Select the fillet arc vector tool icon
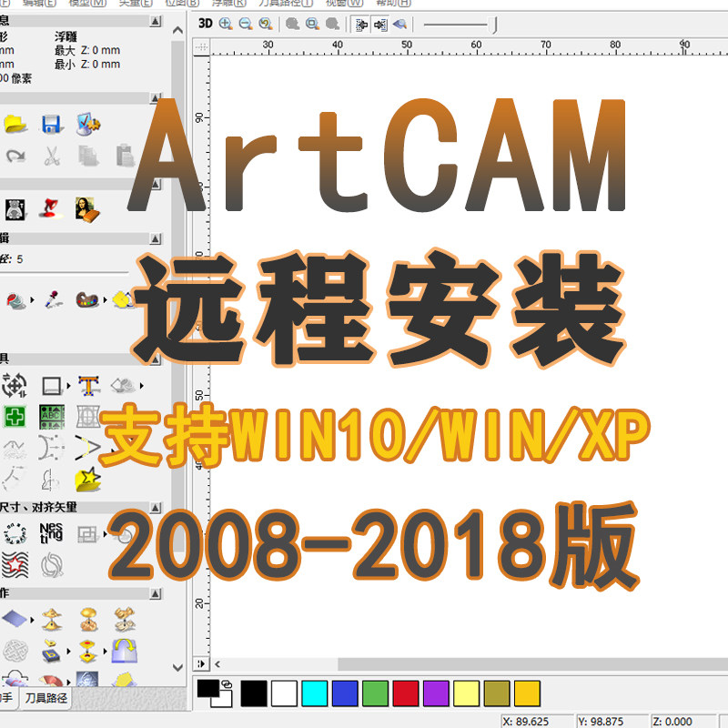The width and height of the screenshot is (728, 728). coord(51,448)
